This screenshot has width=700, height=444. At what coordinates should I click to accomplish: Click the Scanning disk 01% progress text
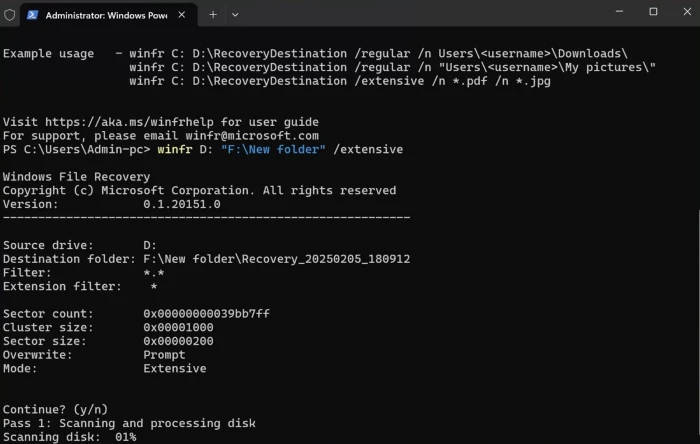pos(70,437)
